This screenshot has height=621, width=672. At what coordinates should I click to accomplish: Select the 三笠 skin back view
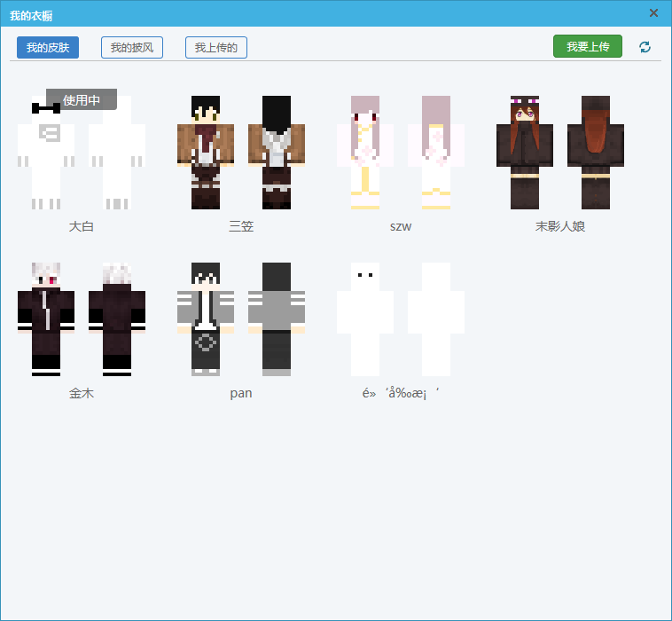coord(277,153)
